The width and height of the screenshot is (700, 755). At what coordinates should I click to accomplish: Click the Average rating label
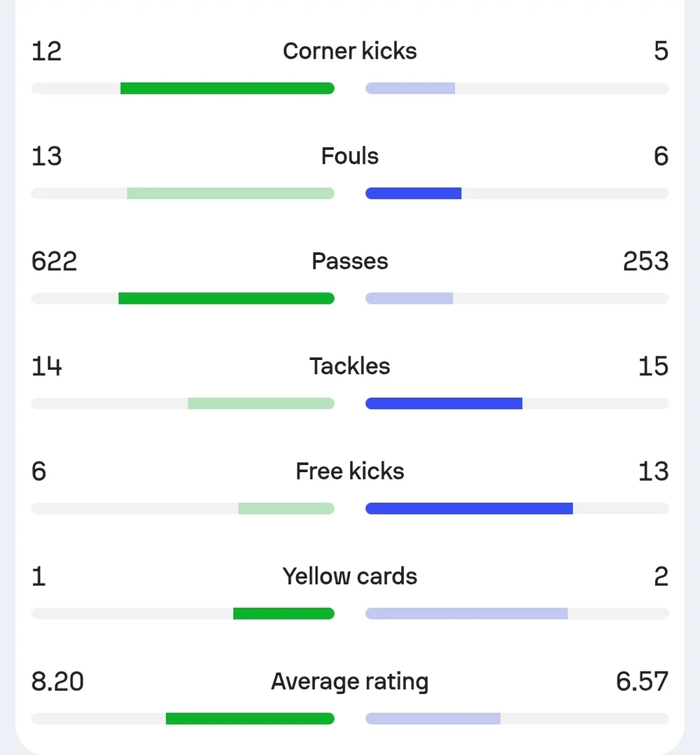(350, 681)
